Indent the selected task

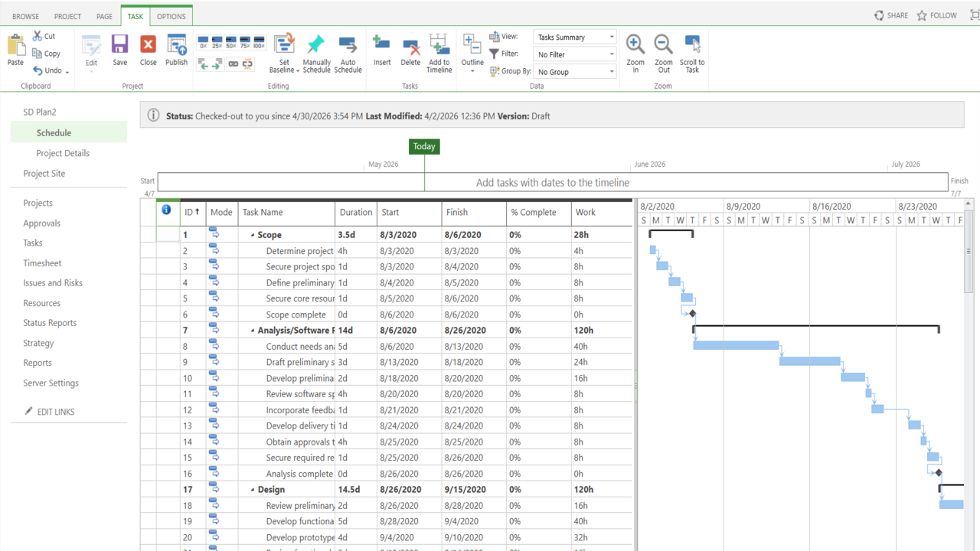coord(217,65)
